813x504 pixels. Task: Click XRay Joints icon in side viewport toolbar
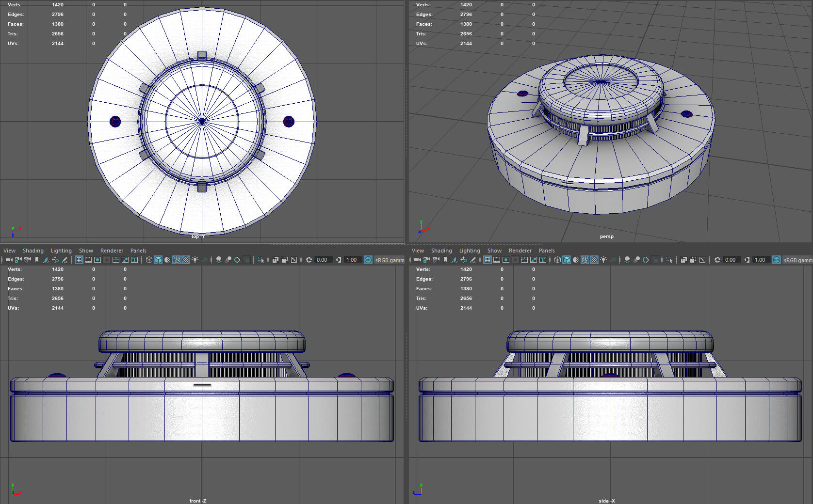(702, 260)
